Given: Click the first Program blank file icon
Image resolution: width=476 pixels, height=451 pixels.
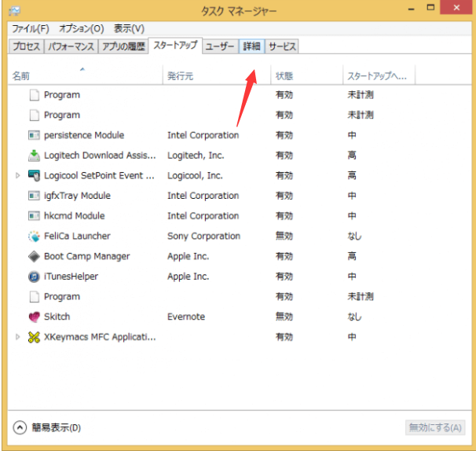Looking at the screenshot, I should point(34,95).
